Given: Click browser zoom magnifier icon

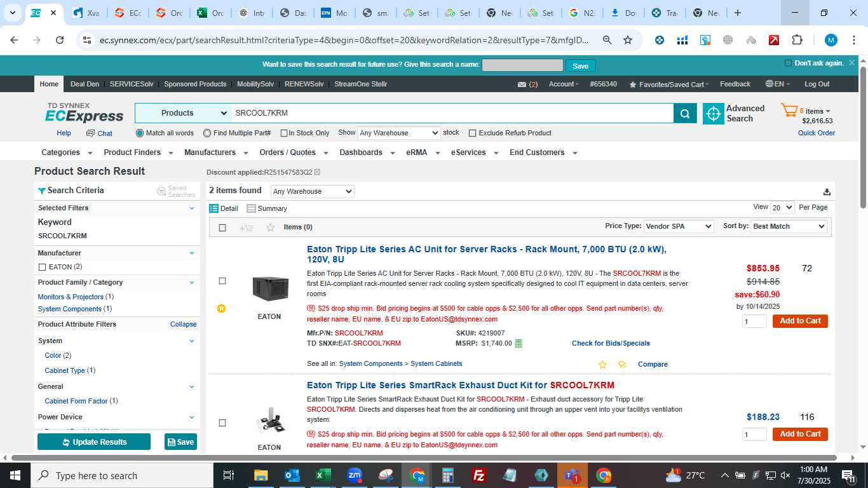Looking at the screenshot, I should coord(607,40).
